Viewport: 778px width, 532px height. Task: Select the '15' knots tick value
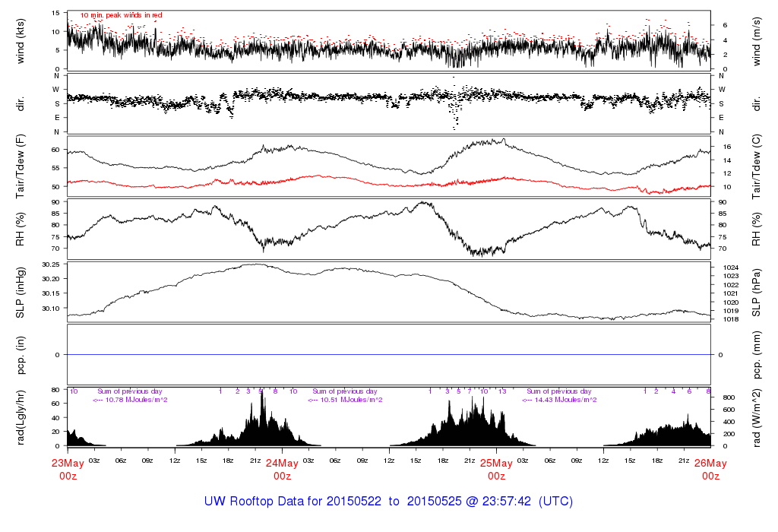point(55,13)
